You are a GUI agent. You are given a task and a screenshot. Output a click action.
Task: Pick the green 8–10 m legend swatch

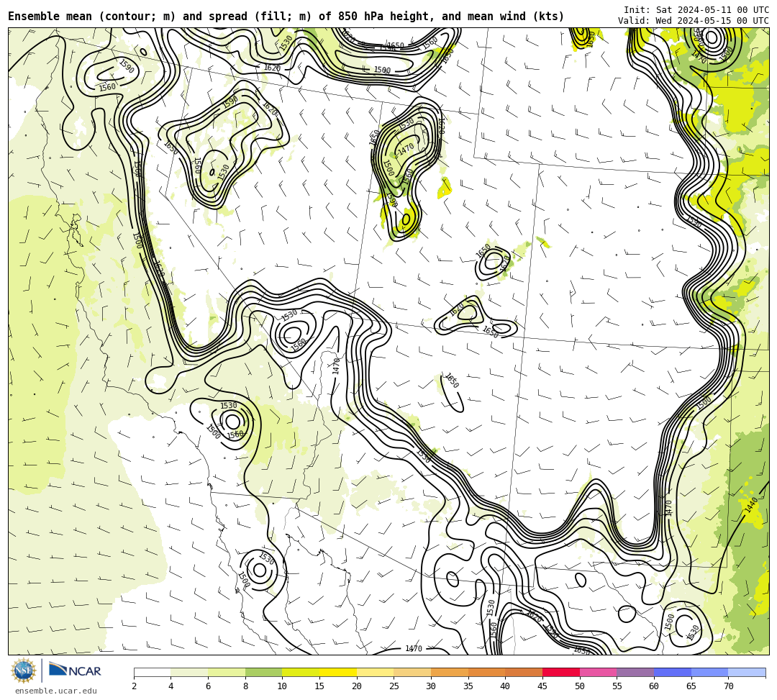(x=263, y=672)
